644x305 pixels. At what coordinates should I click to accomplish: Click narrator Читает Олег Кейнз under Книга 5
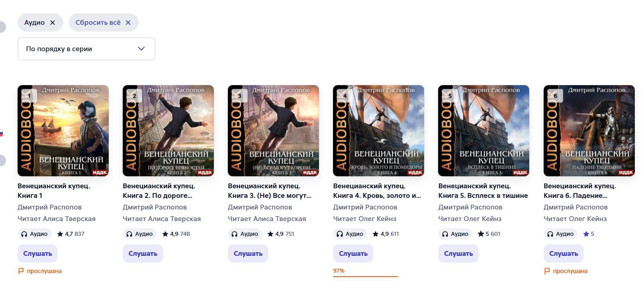coord(470,219)
